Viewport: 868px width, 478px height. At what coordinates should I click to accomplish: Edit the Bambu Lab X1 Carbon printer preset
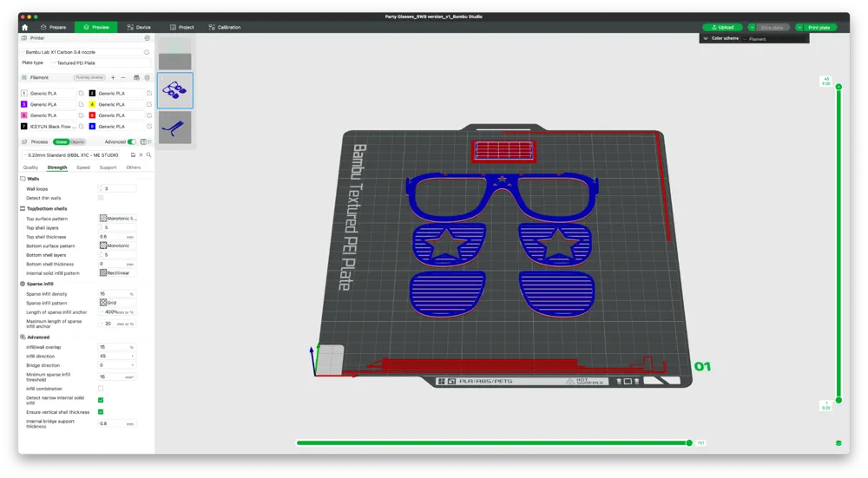(x=147, y=52)
